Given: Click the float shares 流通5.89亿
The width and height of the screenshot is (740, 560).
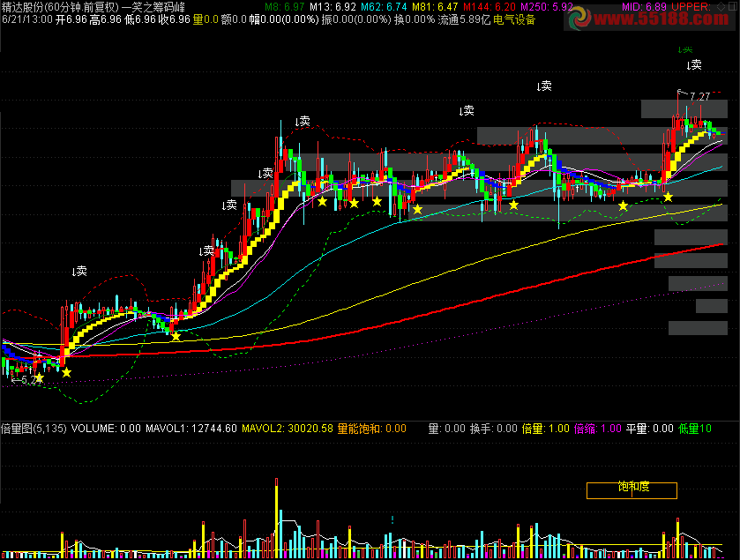Looking at the screenshot, I should pos(464,19).
